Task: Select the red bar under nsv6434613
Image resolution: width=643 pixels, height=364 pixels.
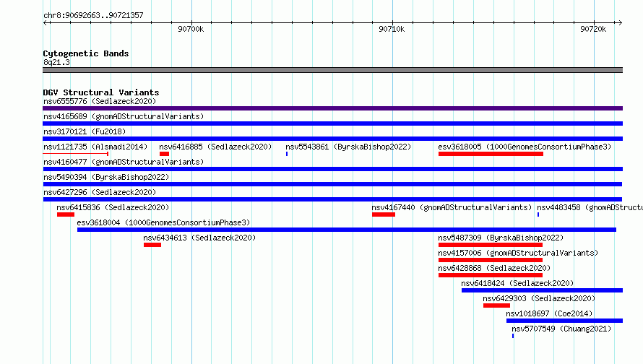Action: 152,245
